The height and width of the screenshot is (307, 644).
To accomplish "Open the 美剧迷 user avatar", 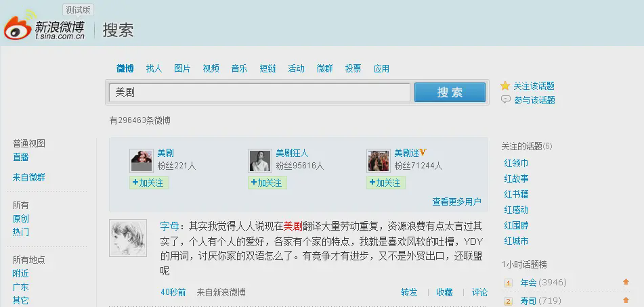I will (x=379, y=160).
